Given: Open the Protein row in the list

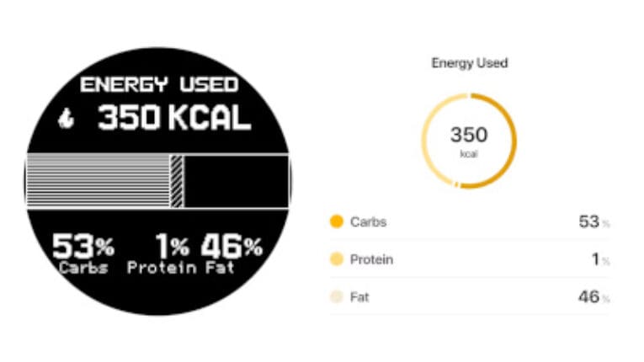Looking at the screenshot, I should 470,259.
